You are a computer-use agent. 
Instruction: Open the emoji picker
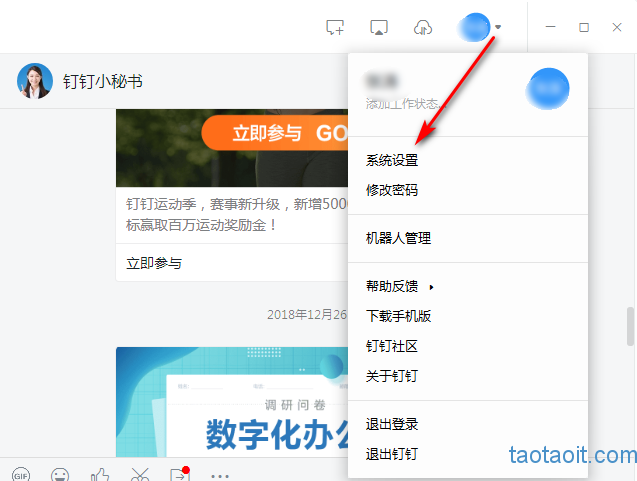60,474
